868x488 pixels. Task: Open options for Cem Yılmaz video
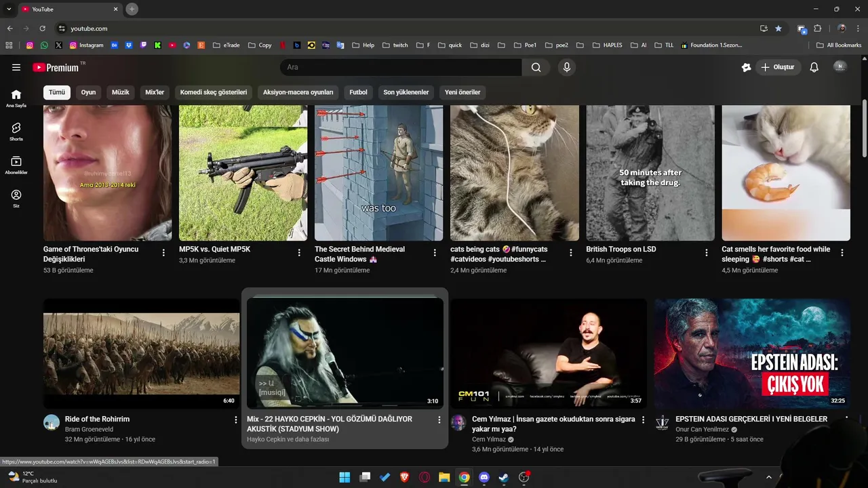[x=643, y=420]
